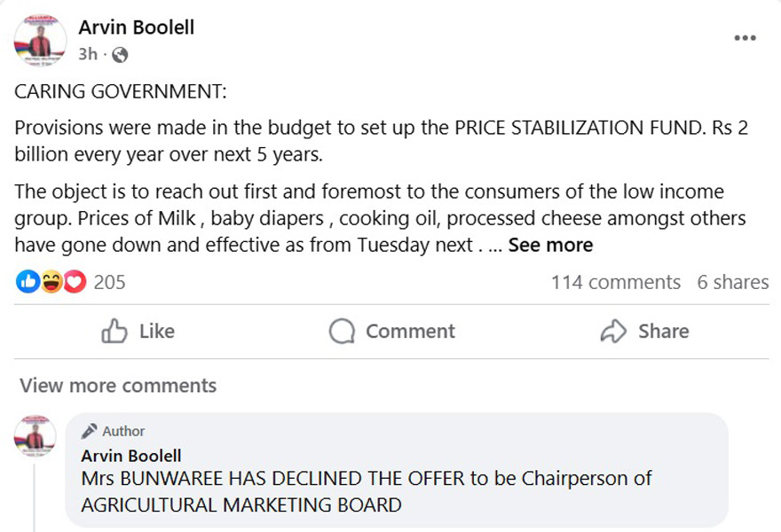Click the thumbs-up Like button icon
Viewport: 781px width, 532px height.
pyautogui.click(x=114, y=331)
